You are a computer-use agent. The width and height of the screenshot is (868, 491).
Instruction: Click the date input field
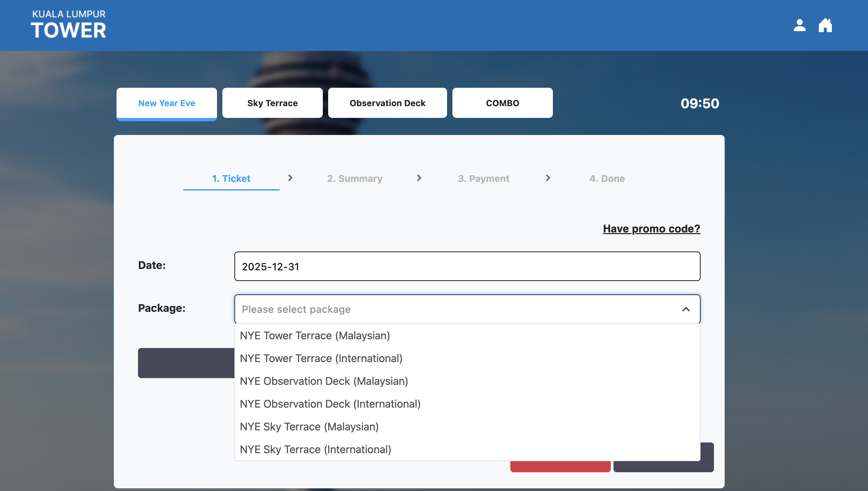tap(467, 266)
